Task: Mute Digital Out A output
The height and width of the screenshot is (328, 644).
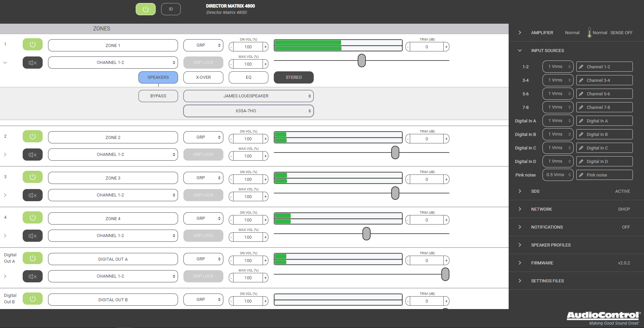Action: click(x=32, y=276)
